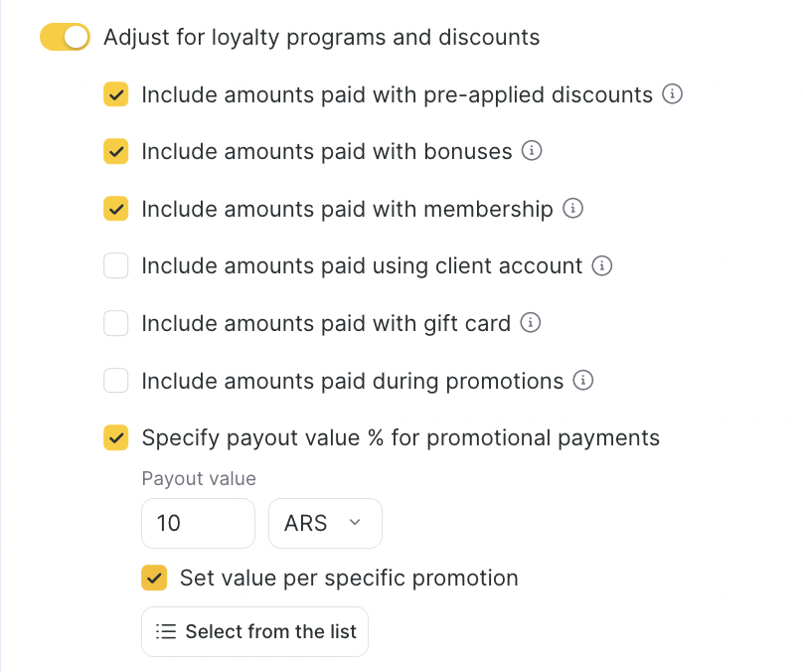Image resolution: width=803 pixels, height=672 pixels.
Task: Show info for paid during promotions
Action: tap(583, 381)
